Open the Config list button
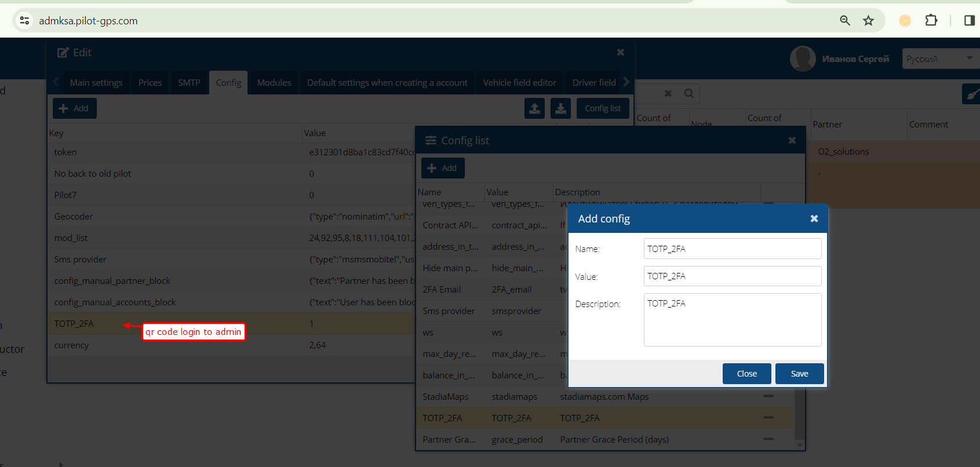The height and width of the screenshot is (467, 980). tap(602, 108)
